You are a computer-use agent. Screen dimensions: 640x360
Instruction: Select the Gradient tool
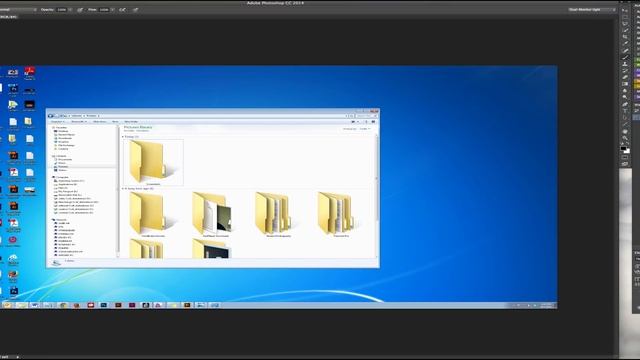625,84
